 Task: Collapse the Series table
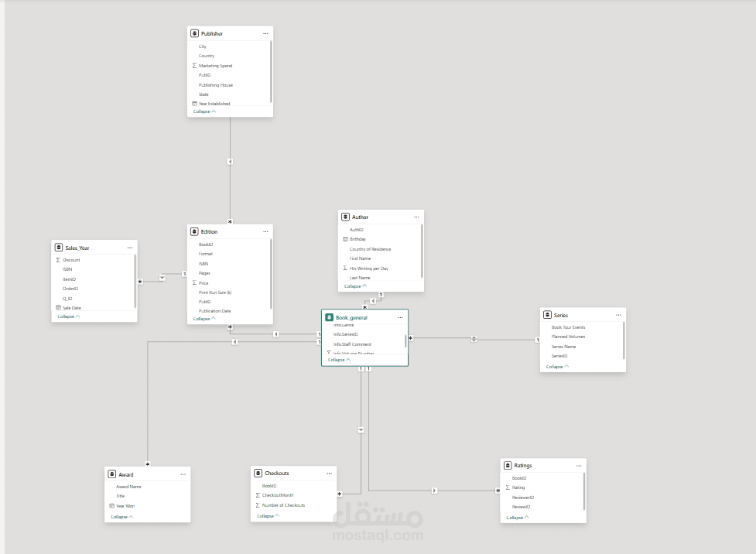click(557, 367)
